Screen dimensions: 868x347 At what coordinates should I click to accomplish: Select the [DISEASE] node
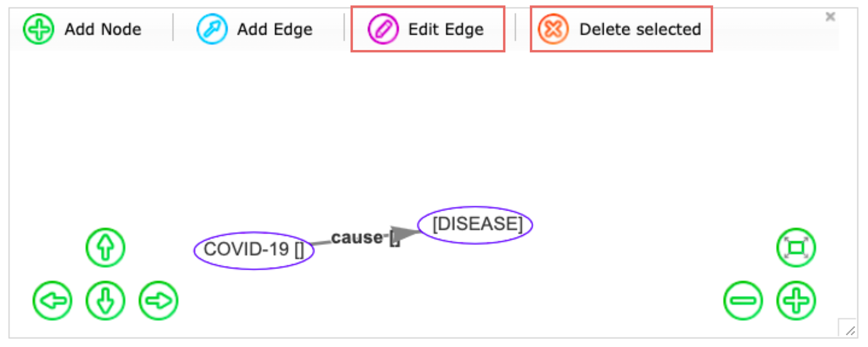[x=475, y=225]
